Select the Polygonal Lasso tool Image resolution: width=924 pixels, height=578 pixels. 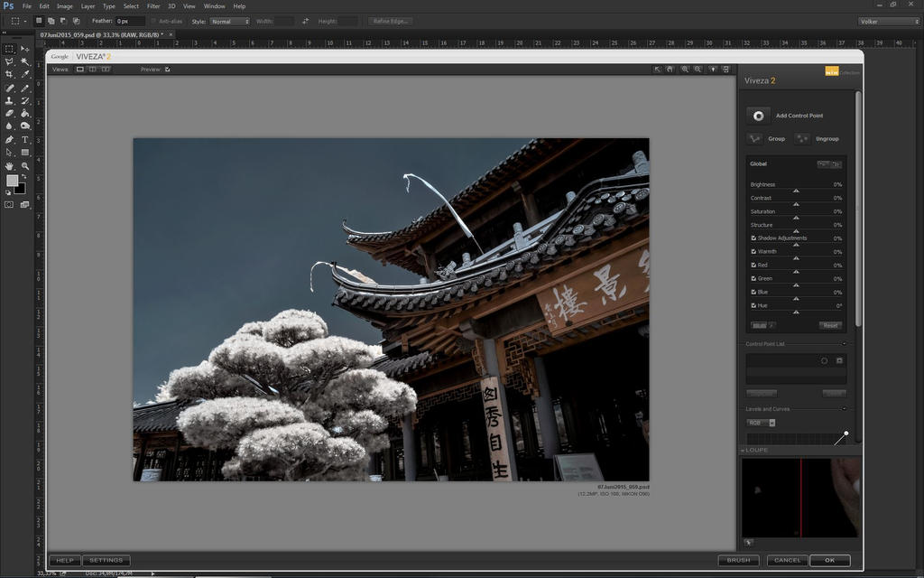[9, 62]
